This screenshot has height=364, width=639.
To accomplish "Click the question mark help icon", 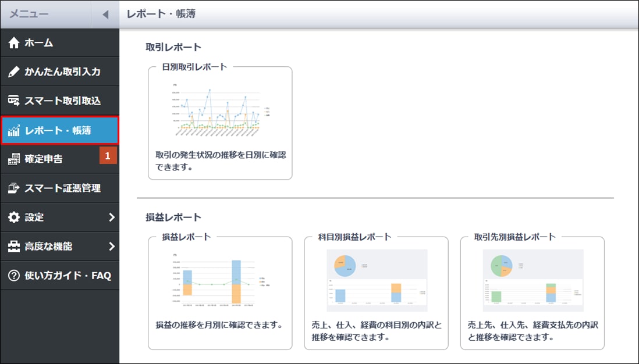I will (x=15, y=276).
